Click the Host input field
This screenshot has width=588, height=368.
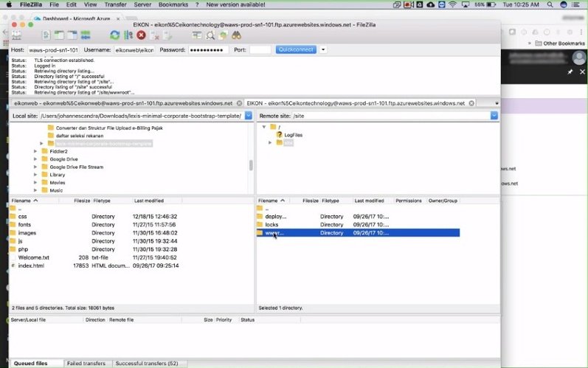(54, 50)
